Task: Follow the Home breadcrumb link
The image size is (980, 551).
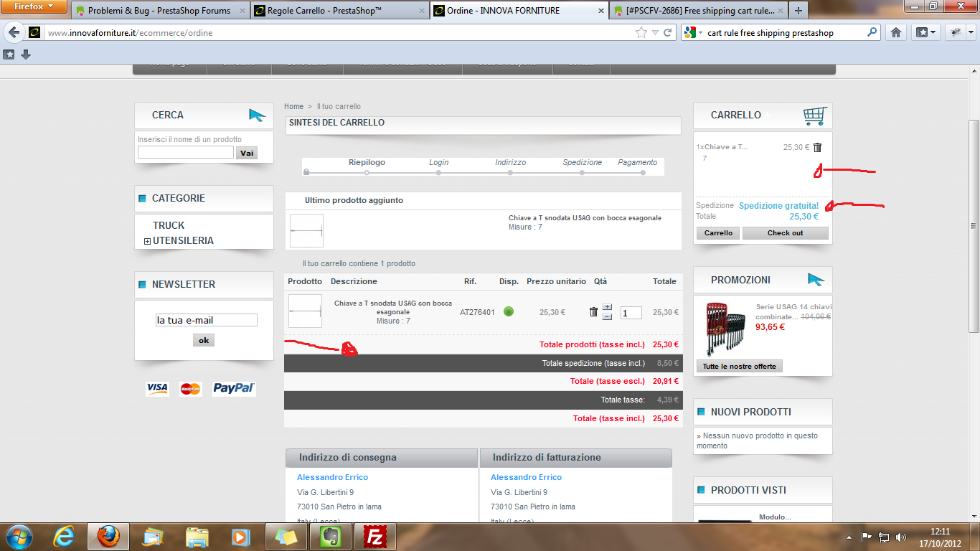Action: [293, 106]
